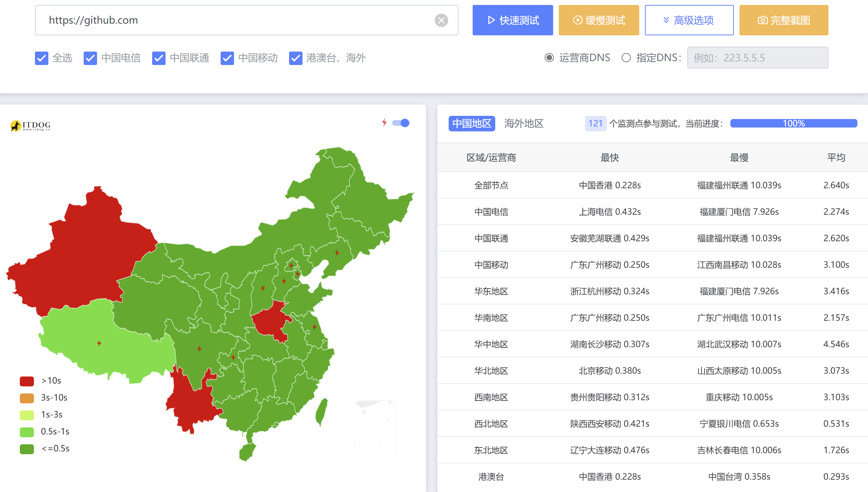Click the 江西南昌移动 10.028s cell
Image resolution: width=868 pixels, height=492 pixels.
pos(739,265)
